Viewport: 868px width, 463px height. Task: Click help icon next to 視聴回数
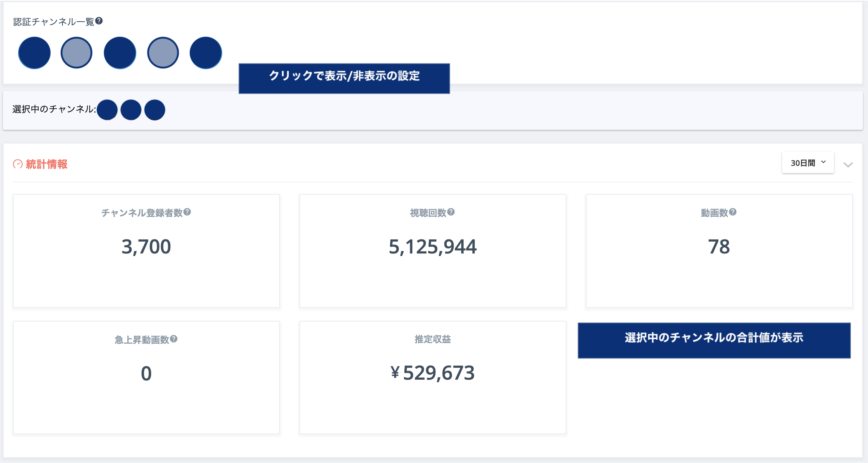click(x=451, y=212)
